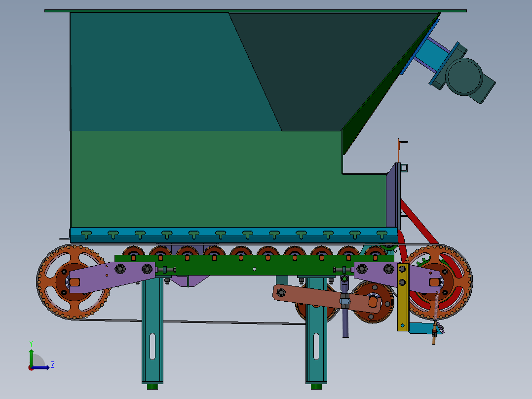Select the coil spring near right sprocket
The width and height of the screenshot is (532, 399).
coord(436,307)
